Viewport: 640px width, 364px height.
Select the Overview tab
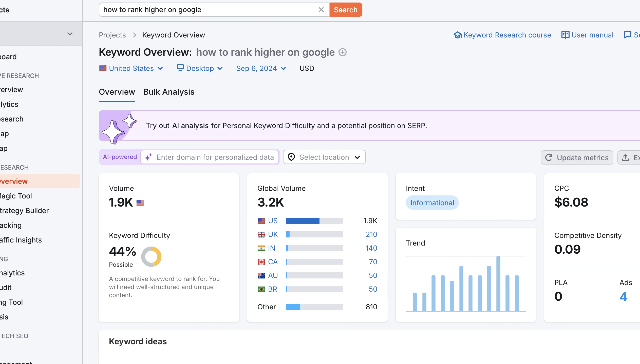(117, 92)
